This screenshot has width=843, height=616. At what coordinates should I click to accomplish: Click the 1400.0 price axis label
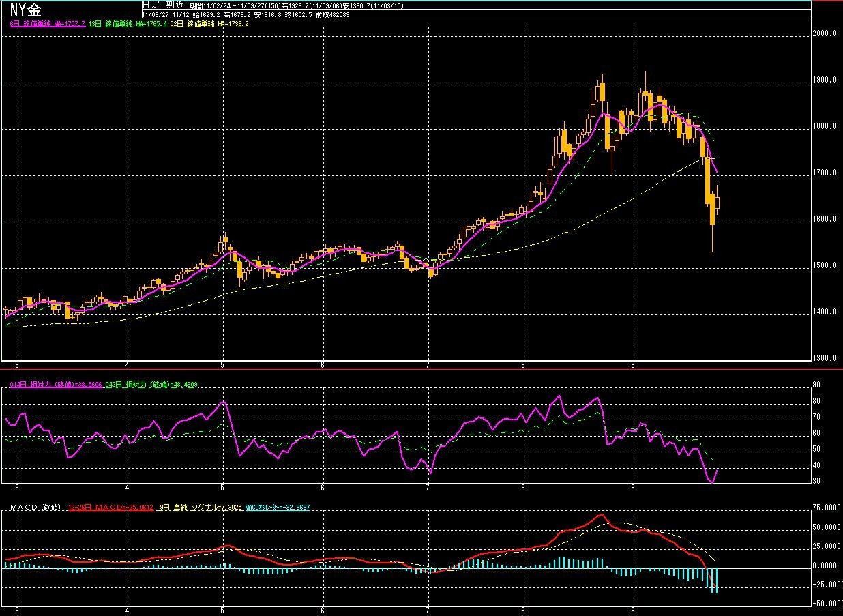pyautogui.click(x=825, y=312)
